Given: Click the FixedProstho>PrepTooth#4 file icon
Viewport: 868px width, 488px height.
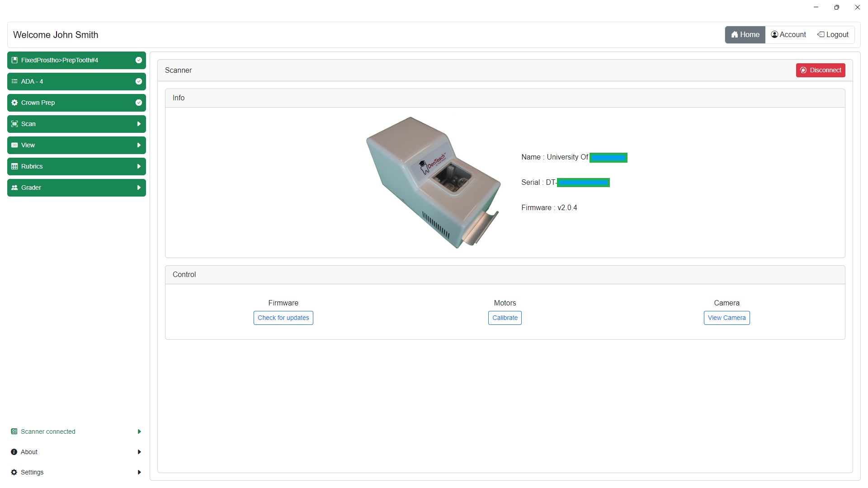Looking at the screenshot, I should pos(14,60).
